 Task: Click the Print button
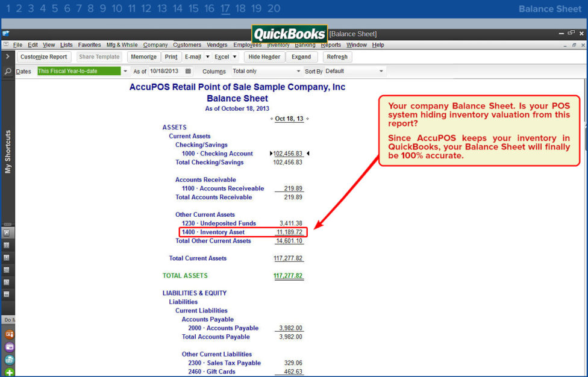coord(171,57)
